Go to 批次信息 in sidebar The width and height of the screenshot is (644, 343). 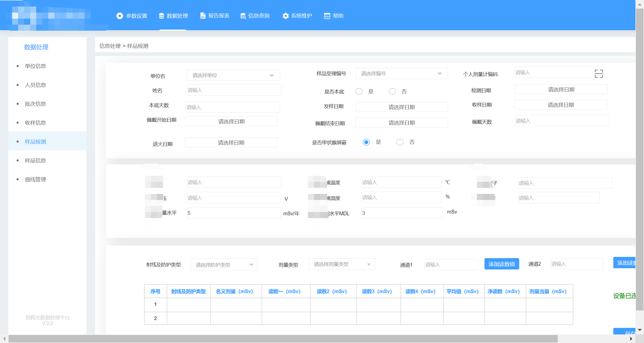pyautogui.click(x=47, y=104)
